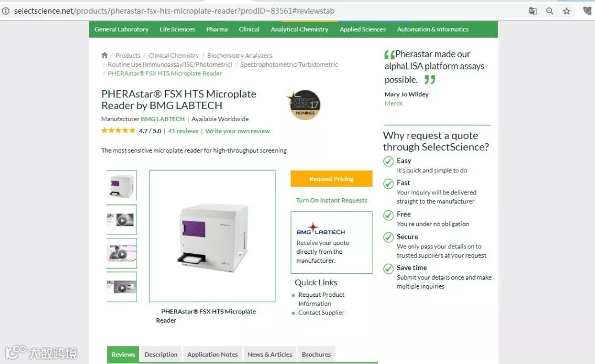Open the Life Sciences menu

point(177,29)
